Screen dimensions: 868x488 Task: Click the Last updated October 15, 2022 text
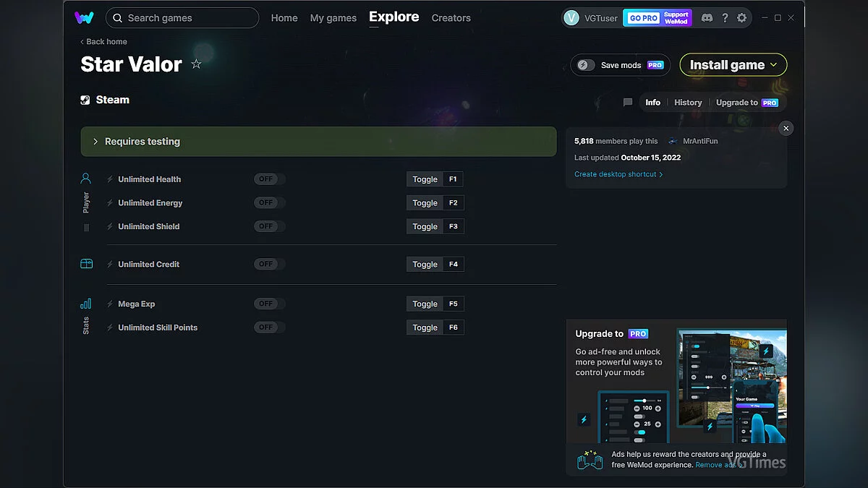[627, 158]
